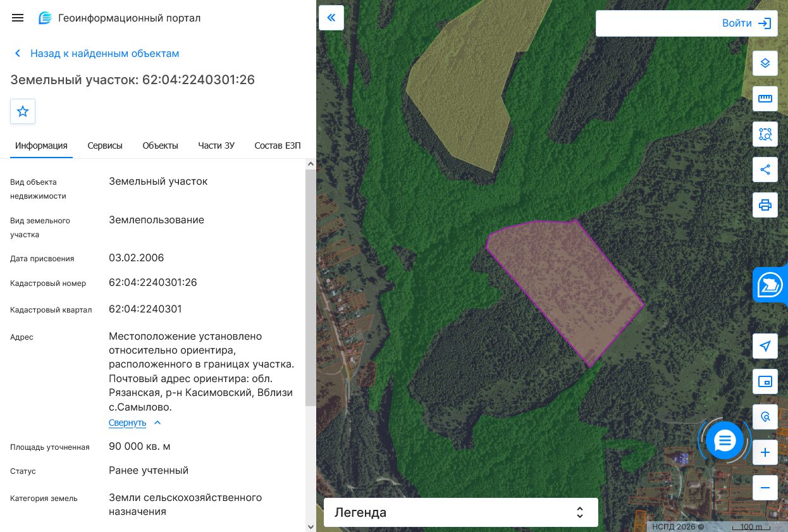Open the Части ЗУ tab

[x=216, y=145]
